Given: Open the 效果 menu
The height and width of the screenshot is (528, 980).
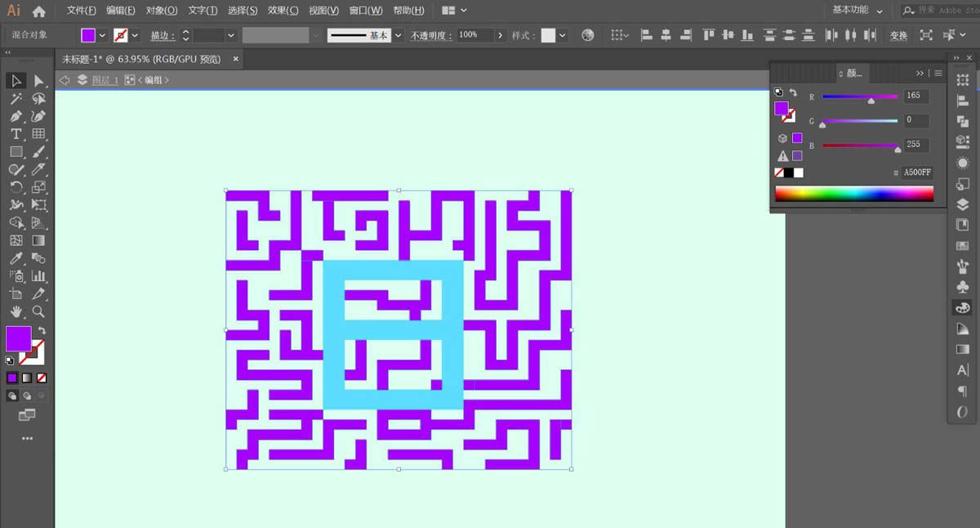Looking at the screenshot, I should tap(281, 11).
